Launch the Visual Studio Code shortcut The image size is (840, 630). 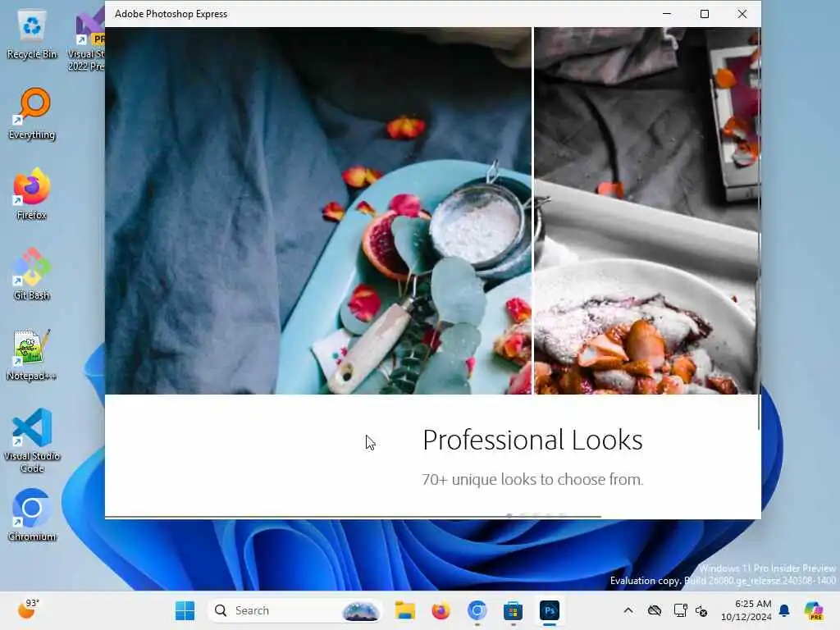point(32,441)
